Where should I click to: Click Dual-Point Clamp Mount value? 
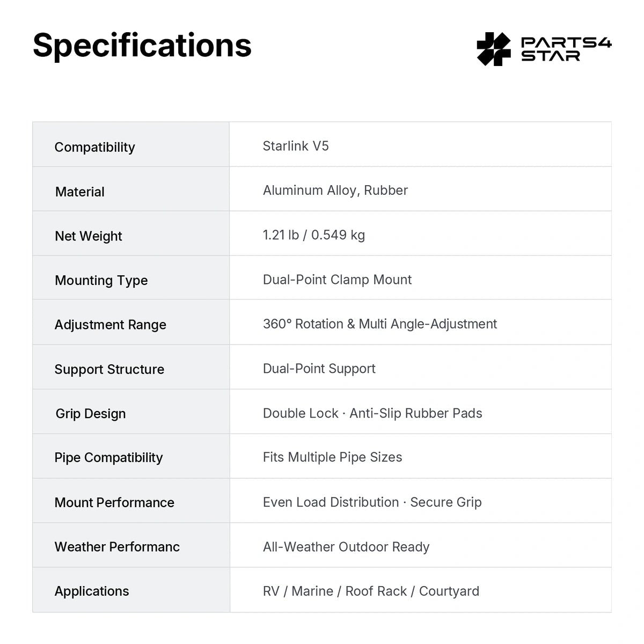pyautogui.click(x=338, y=280)
